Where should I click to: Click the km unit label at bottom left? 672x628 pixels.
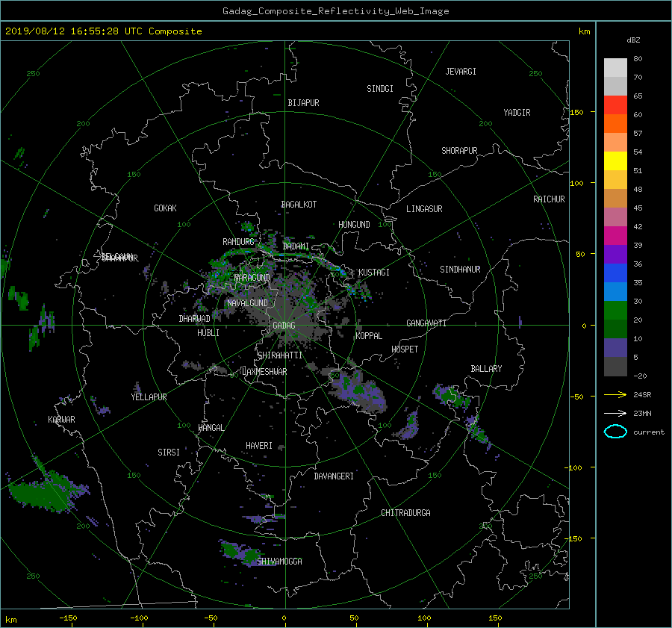[x=11, y=620]
